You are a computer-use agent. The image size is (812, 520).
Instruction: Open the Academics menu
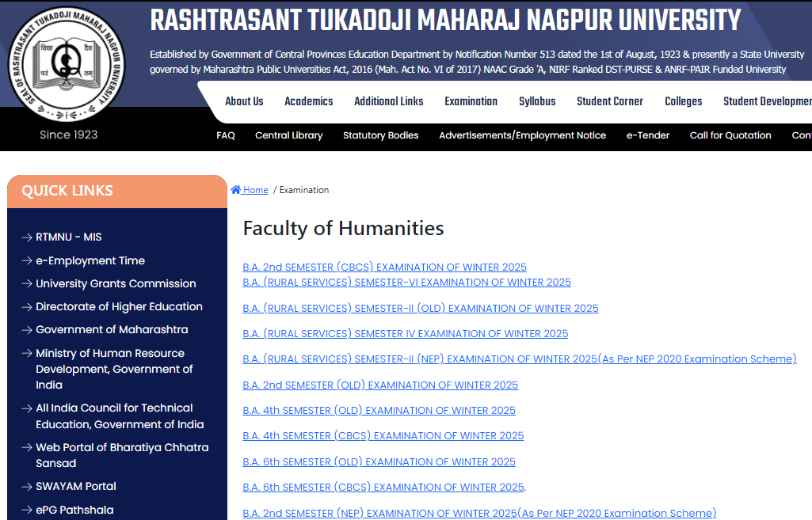[308, 101]
